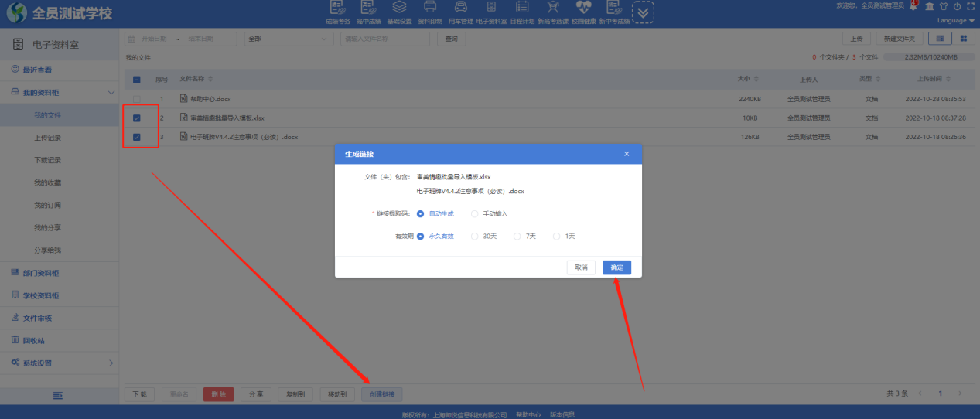Close the 生成链接 dialog
Screen dimensions: 980x419
(627, 154)
